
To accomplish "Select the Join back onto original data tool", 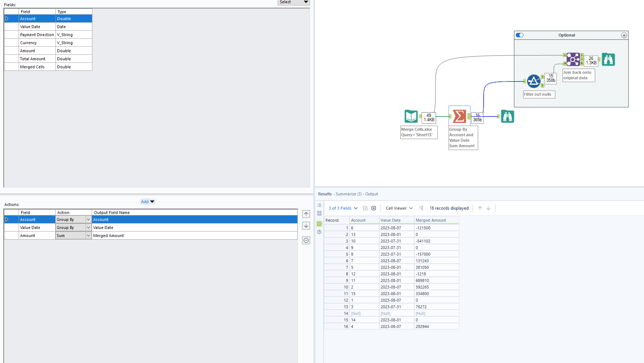I will (573, 59).
